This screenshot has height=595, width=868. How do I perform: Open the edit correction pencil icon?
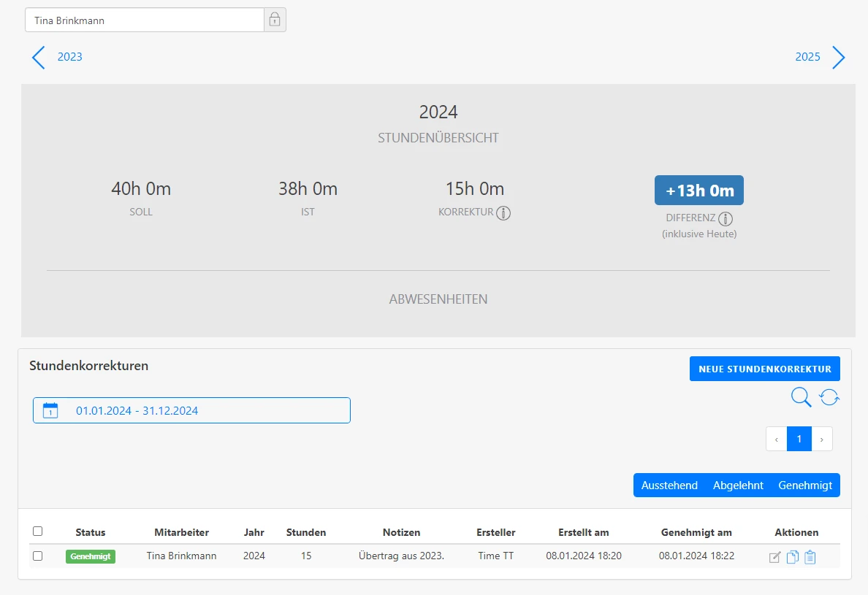[775, 556]
